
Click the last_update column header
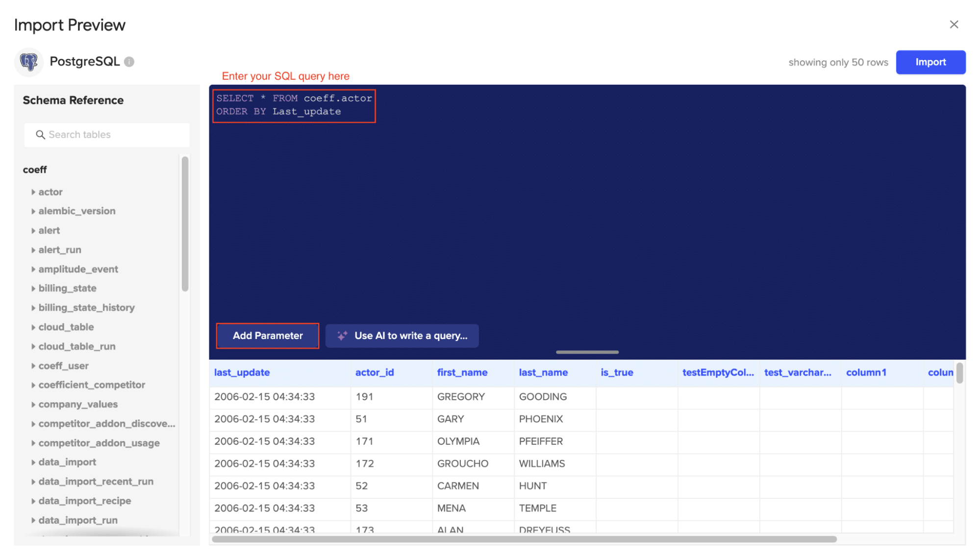242,372
